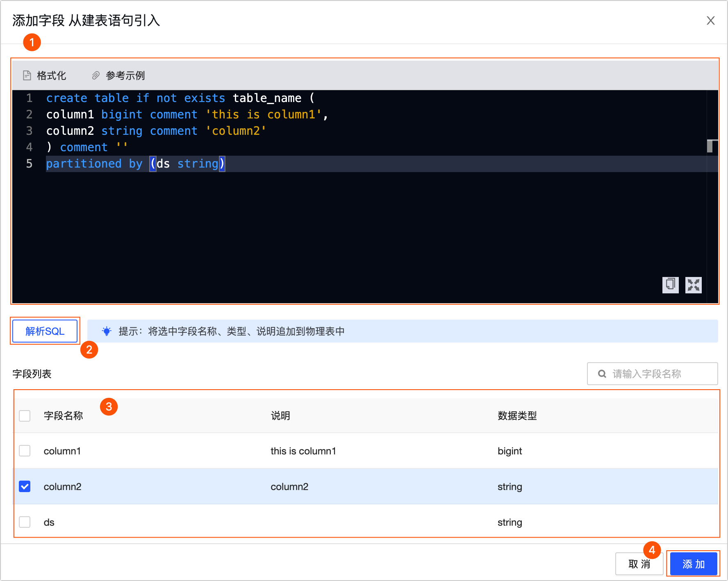The width and height of the screenshot is (728, 581).
Task: Click the 取消 cancel button
Action: (639, 564)
